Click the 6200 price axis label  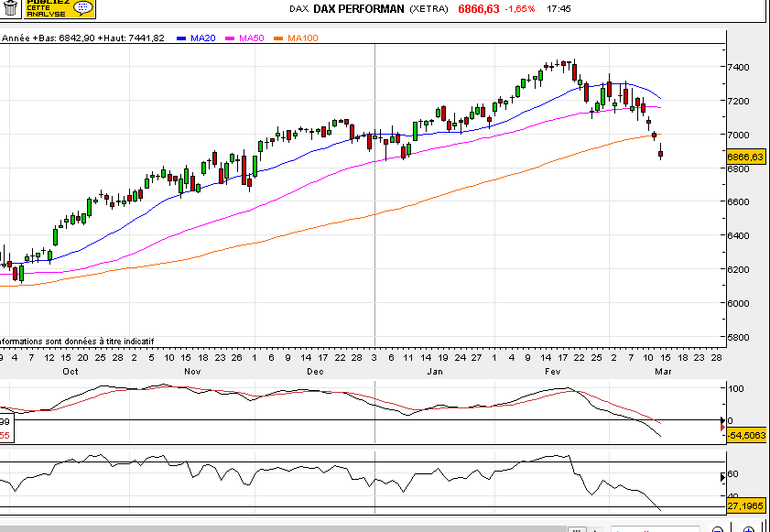tap(738, 270)
